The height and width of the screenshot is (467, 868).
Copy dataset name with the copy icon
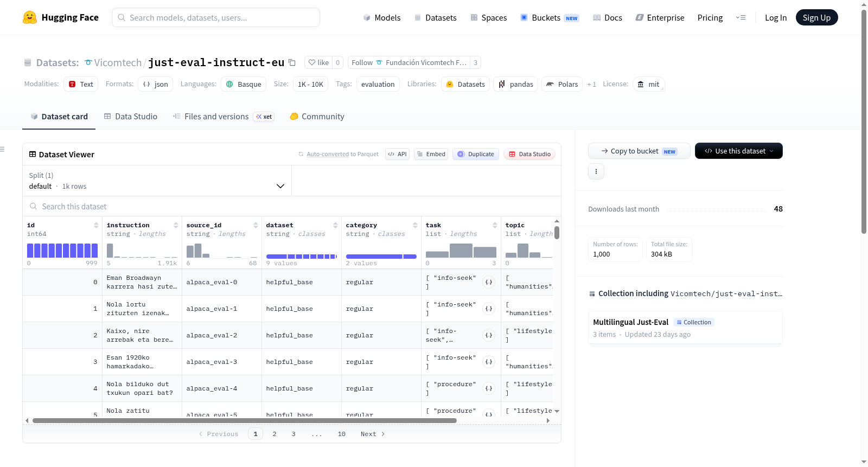(292, 62)
